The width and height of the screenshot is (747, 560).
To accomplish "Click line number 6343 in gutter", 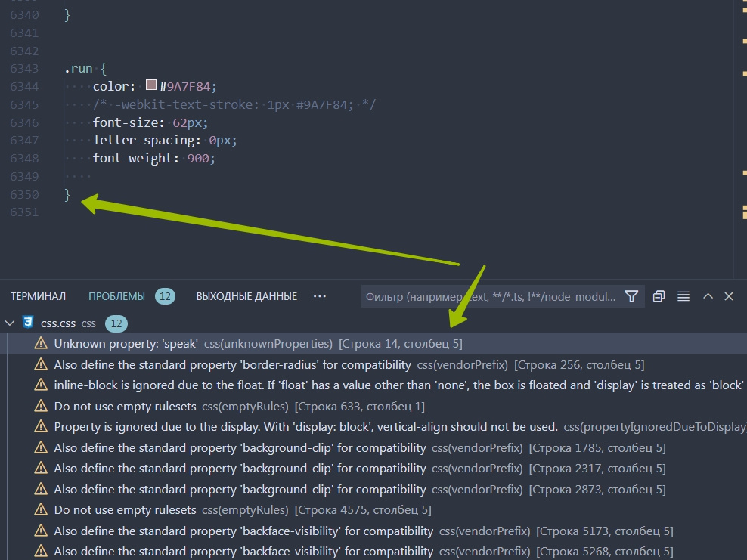I will [x=24, y=68].
